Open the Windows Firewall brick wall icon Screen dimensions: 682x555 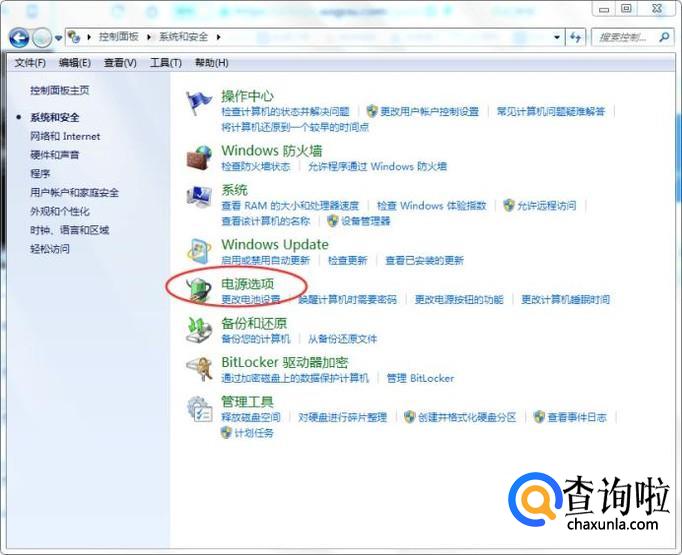click(199, 157)
